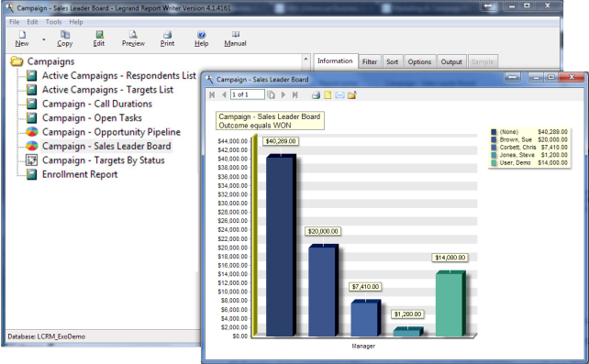Viewport: 589px width, 364px height.
Task: Switch to the Filter tab
Action: point(370,62)
